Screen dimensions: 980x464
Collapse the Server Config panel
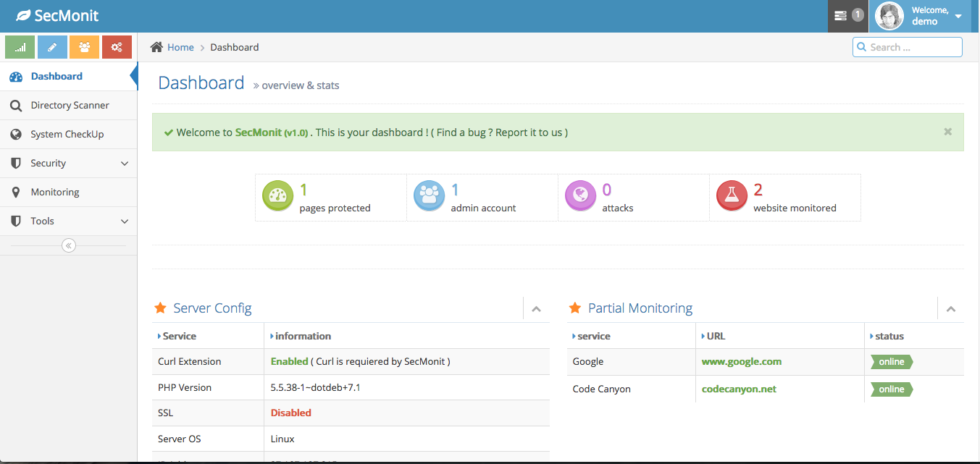click(x=536, y=309)
